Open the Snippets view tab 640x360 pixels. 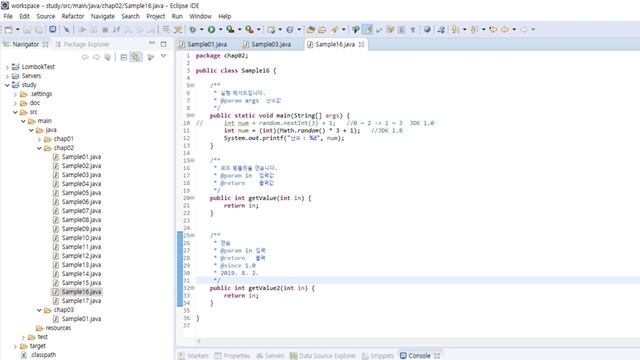click(378, 356)
